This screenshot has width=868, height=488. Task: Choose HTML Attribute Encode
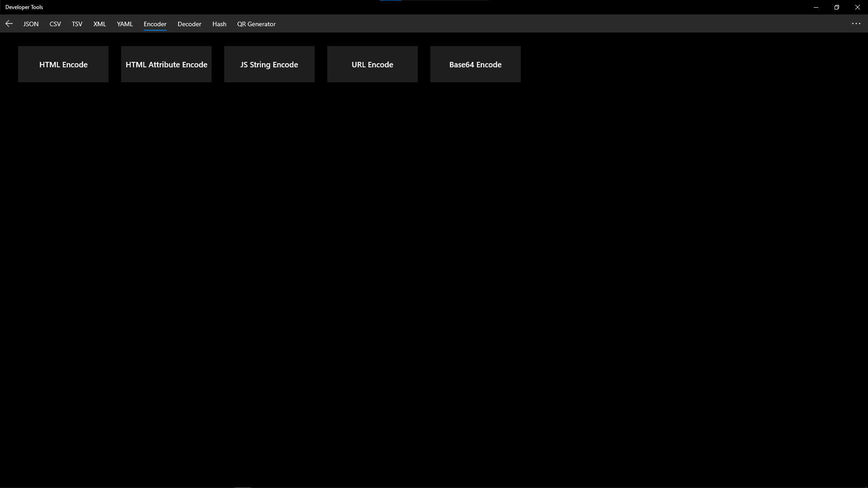[x=166, y=64]
